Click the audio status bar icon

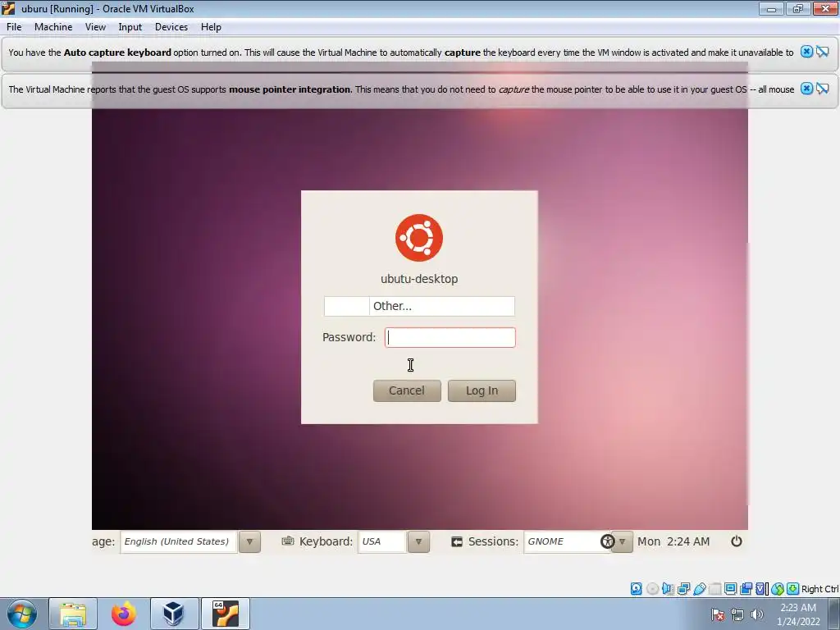(668, 589)
